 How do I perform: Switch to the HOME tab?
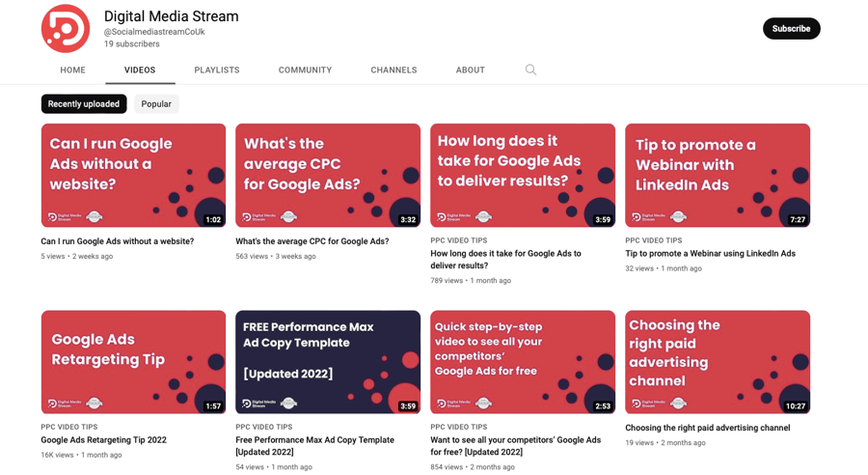coord(73,70)
